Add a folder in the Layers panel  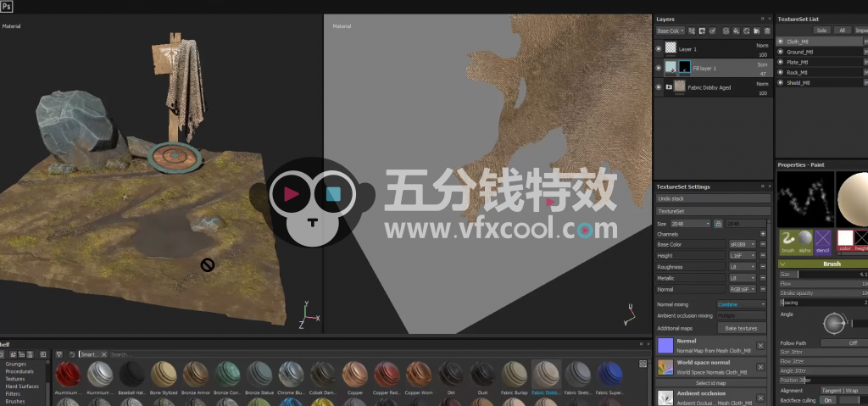(757, 31)
